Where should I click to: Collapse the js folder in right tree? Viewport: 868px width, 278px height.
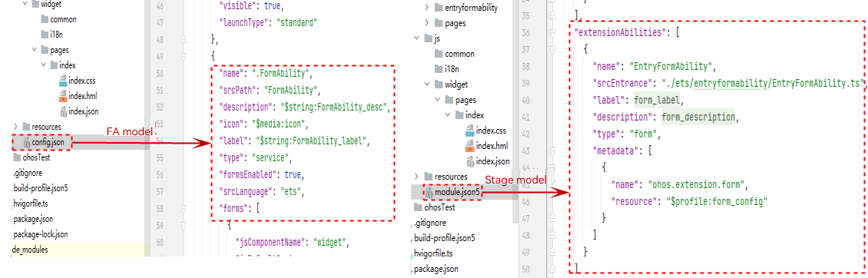pyautogui.click(x=417, y=38)
